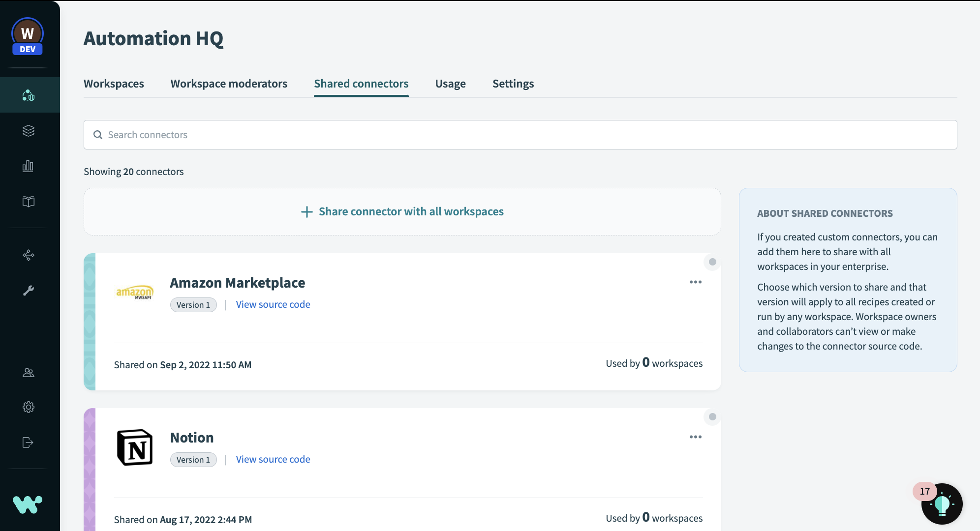Open the bar chart dashboard icon
The image size is (980, 531).
coord(28,166)
